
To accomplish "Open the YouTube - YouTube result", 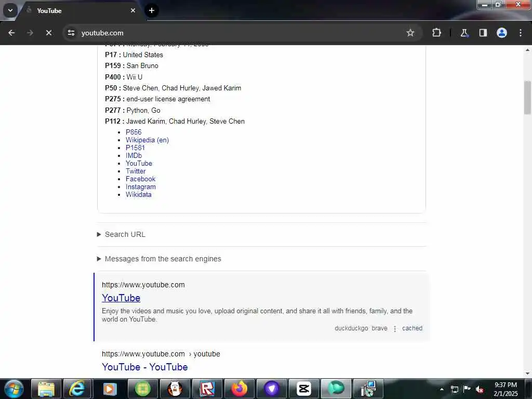I will [x=144, y=367].
